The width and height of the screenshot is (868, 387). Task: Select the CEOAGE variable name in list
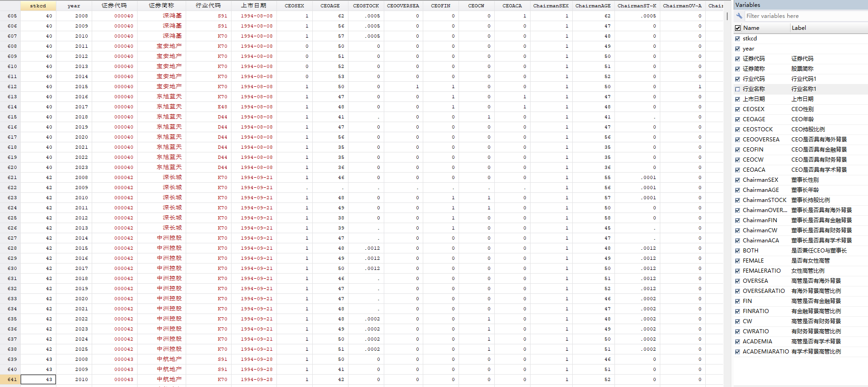(x=754, y=119)
